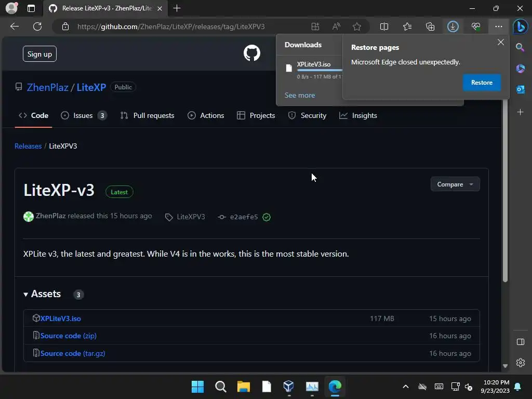Open Microsoft 365 sidebar icon
This screenshot has height=399, width=532.
click(x=520, y=69)
